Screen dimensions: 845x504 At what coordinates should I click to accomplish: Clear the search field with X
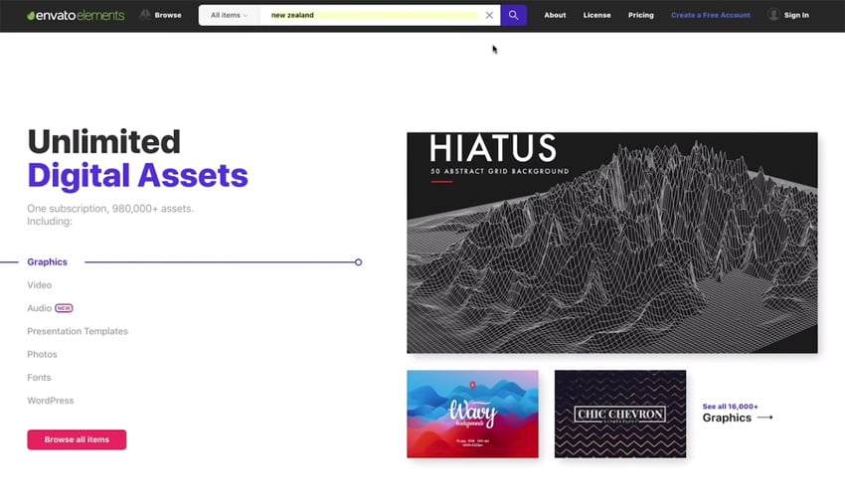[x=489, y=15]
